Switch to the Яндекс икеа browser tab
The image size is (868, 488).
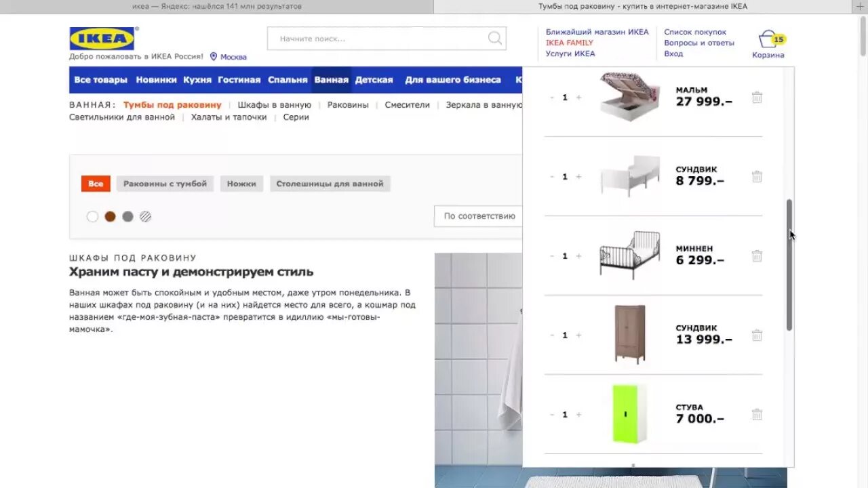coord(217,6)
